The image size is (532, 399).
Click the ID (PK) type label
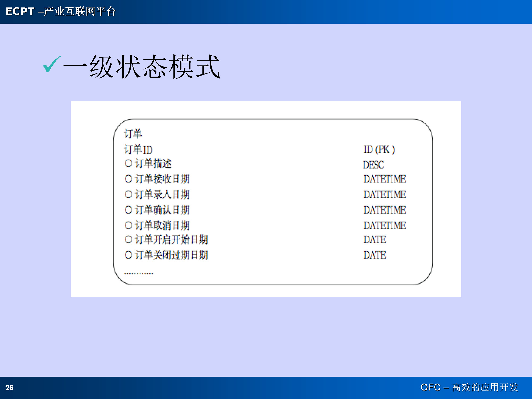click(379, 149)
